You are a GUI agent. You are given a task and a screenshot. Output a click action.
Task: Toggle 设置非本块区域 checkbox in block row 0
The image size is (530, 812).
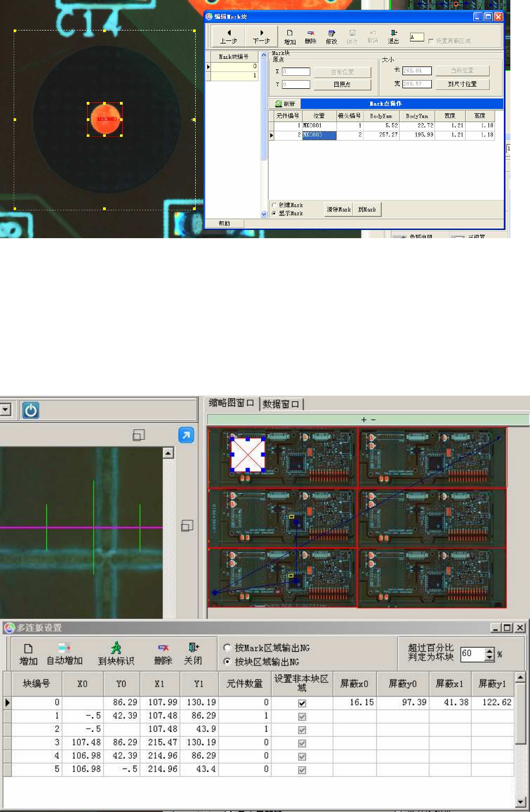click(302, 703)
